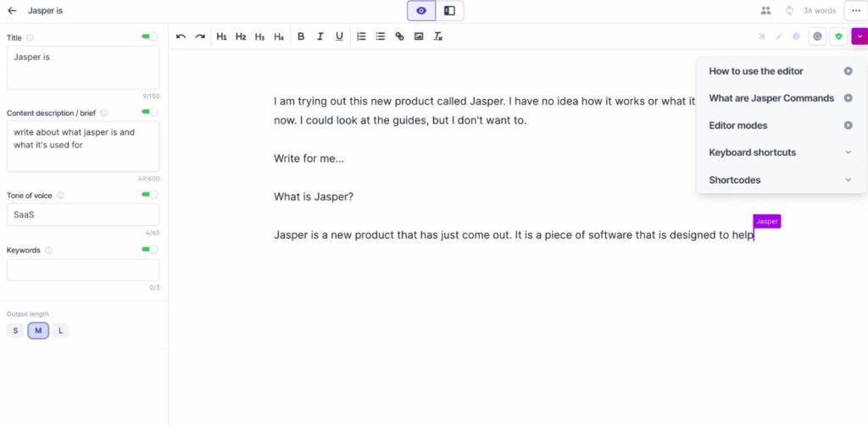This screenshot has width=868, height=426.
Task: Apply Heading 4 formatting
Action: (x=278, y=36)
